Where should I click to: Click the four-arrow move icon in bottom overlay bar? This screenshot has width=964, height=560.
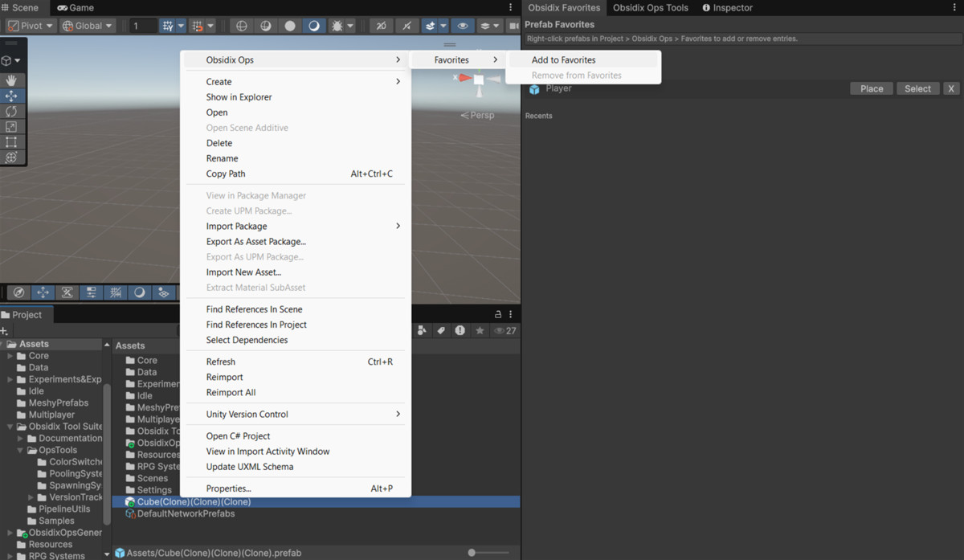click(43, 292)
